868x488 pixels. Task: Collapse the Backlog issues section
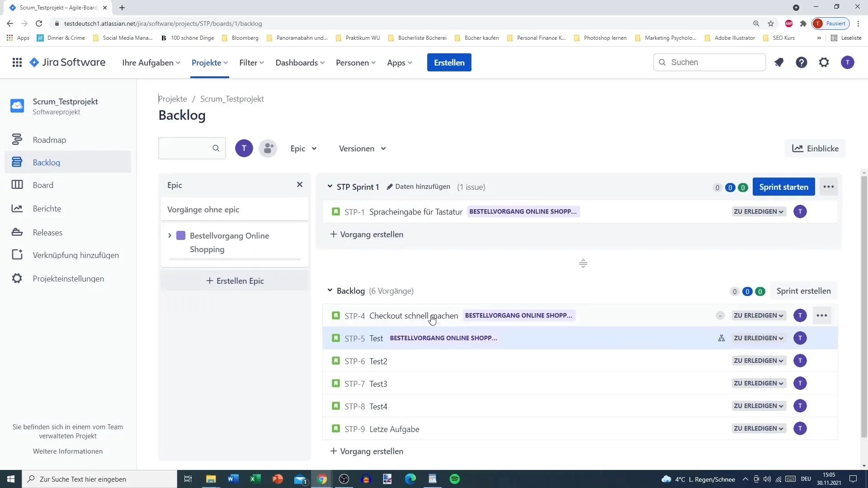click(x=330, y=291)
